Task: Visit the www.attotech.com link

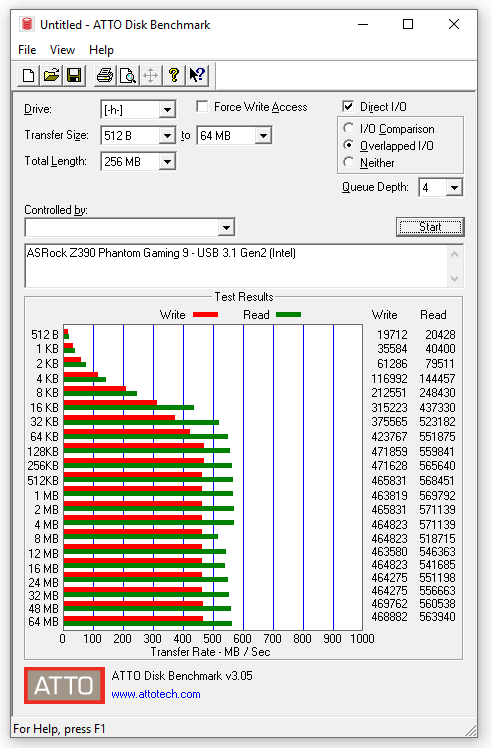Action: (x=156, y=694)
